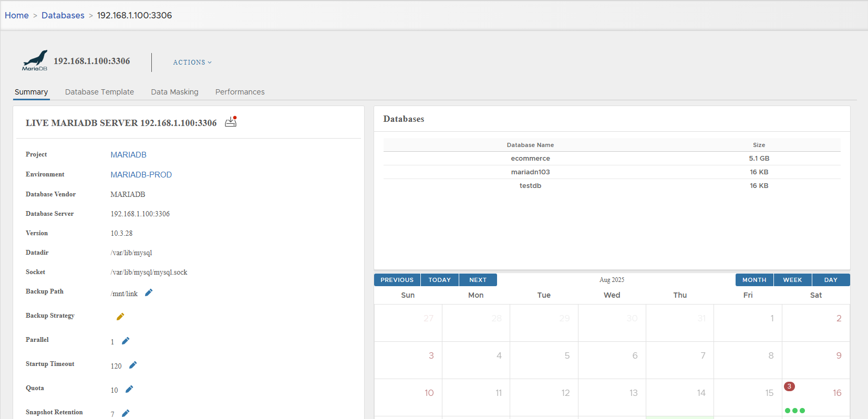Switch calendar to DAY view

coord(831,280)
